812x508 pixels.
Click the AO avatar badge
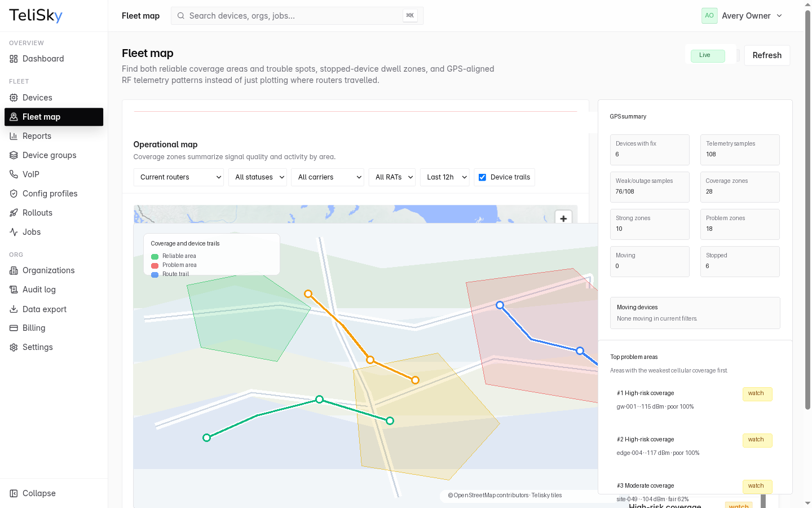709,16
